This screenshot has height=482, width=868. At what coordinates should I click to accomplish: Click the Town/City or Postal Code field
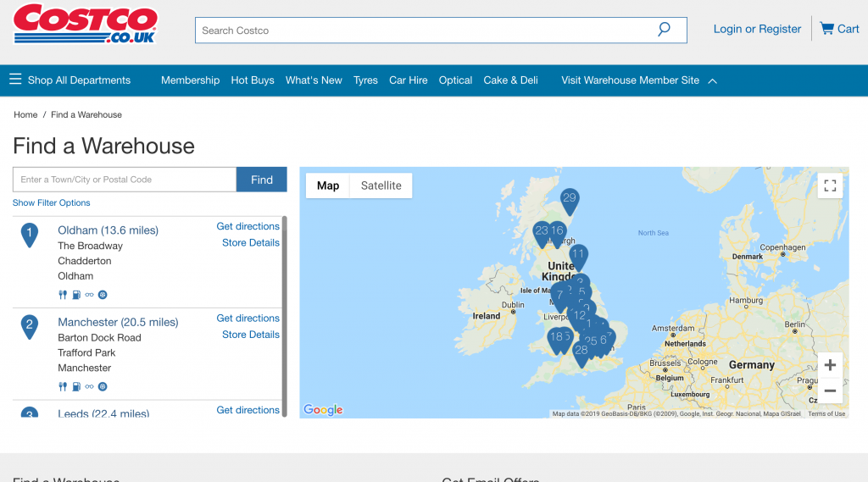tap(125, 180)
